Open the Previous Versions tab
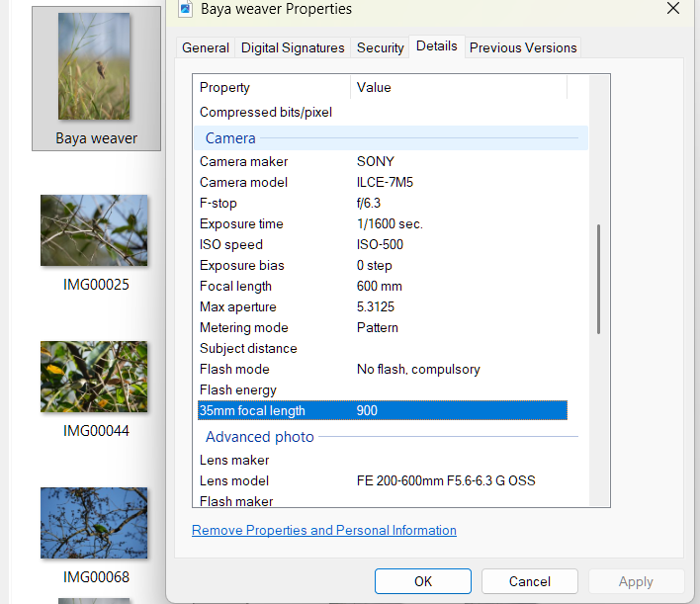Image resolution: width=700 pixels, height=604 pixels. click(x=523, y=47)
